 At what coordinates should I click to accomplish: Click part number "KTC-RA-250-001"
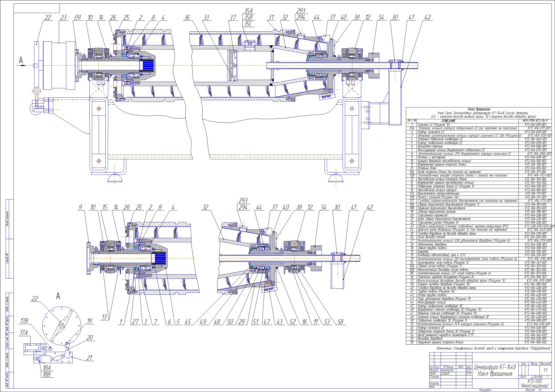(x=535, y=233)
